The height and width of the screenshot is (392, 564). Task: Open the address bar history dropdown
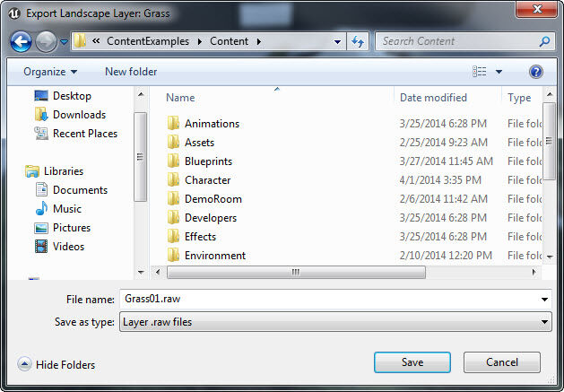coord(337,42)
